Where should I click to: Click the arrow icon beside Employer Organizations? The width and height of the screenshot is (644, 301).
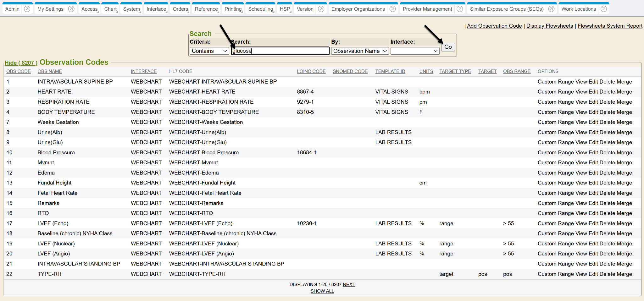pyautogui.click(x=392, y=9)
